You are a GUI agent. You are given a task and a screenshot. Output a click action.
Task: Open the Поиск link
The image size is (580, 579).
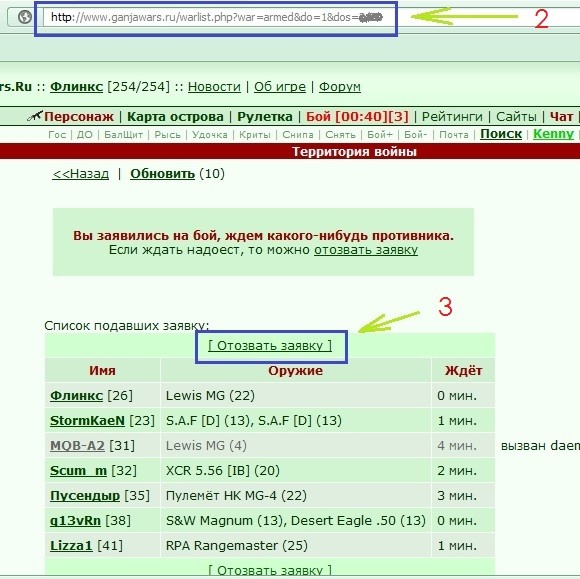tap(501, 134)
